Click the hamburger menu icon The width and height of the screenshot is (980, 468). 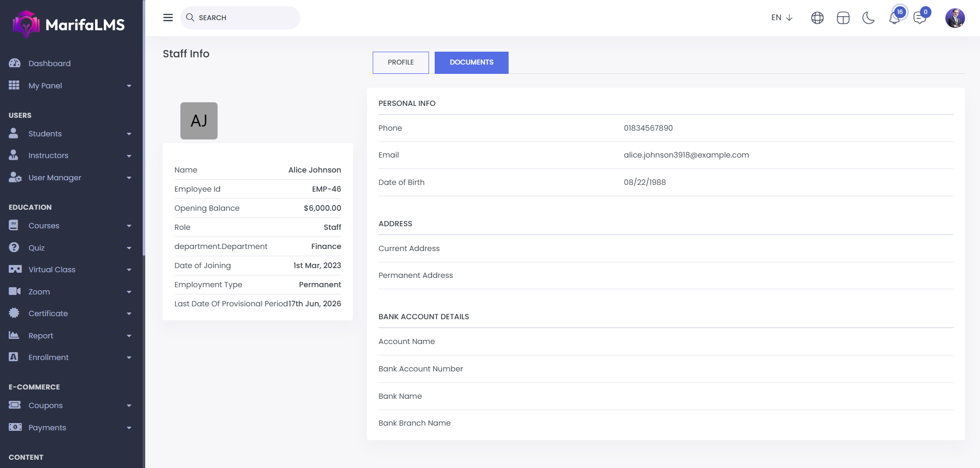(168, 18)
